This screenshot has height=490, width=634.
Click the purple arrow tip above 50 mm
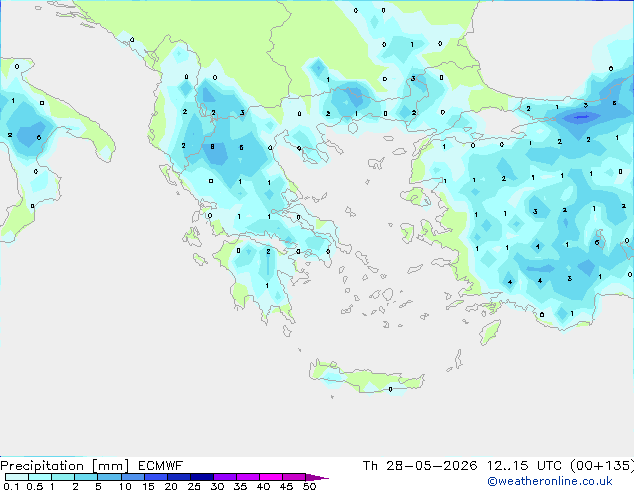click(317, 477)
